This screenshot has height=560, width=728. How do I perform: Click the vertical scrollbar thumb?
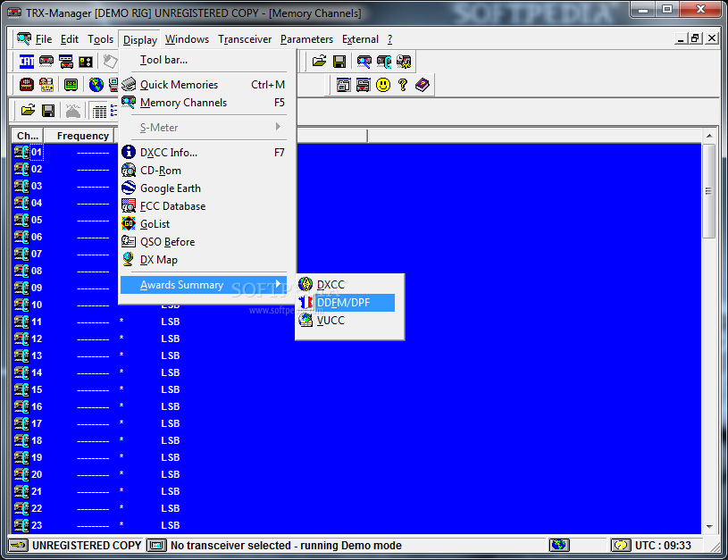coord(709,191)
